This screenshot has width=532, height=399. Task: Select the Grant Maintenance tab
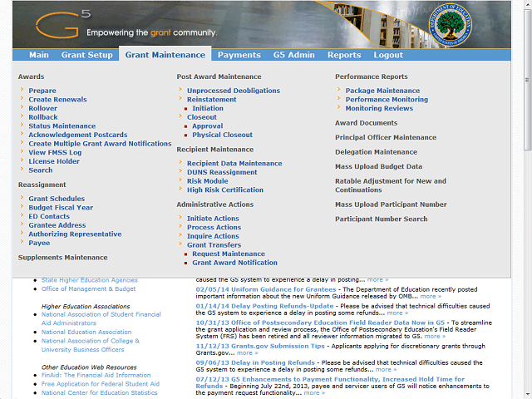point(165,55)
